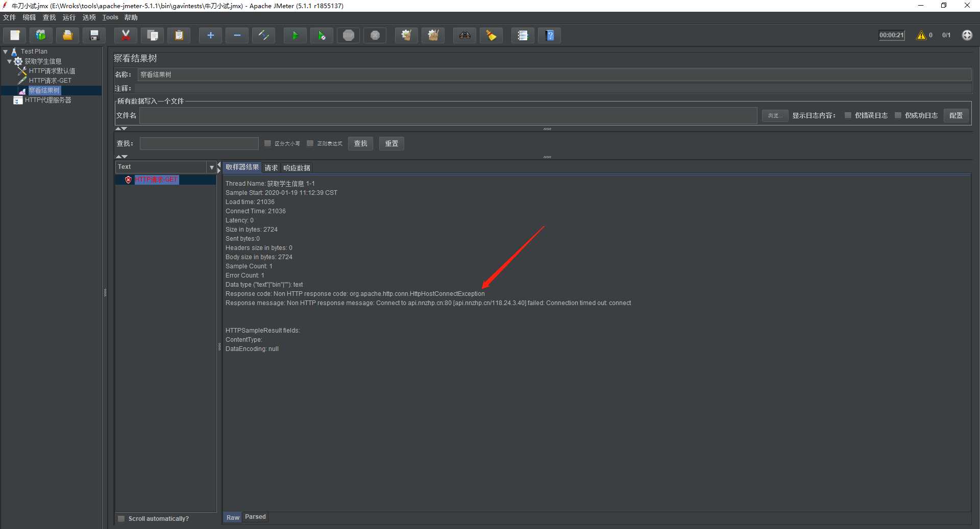Toggle enable/disable element icon

pos(263,35)
